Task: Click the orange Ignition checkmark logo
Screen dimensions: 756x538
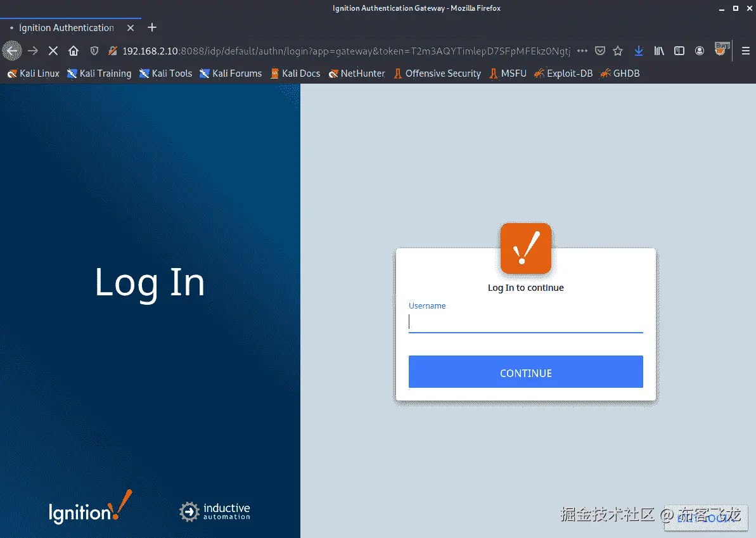Action: pyautogui.click(x=525, y=248)
